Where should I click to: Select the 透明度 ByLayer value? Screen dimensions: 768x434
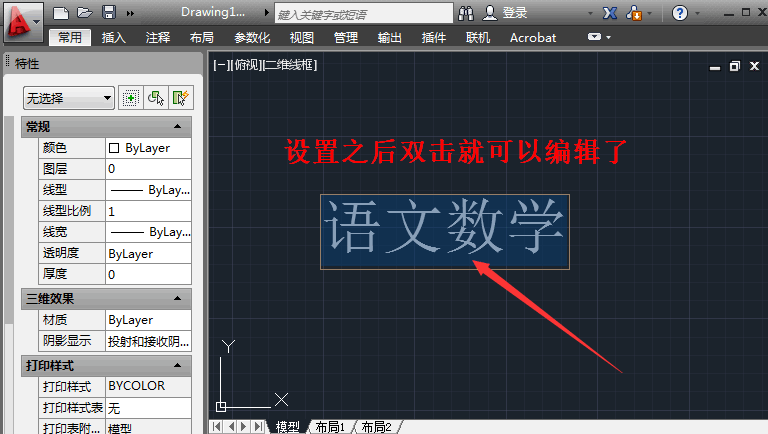pyautogui.click(x=148, y=253)
